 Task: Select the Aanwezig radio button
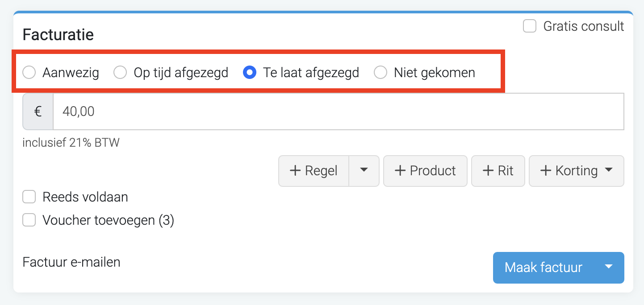29,72
